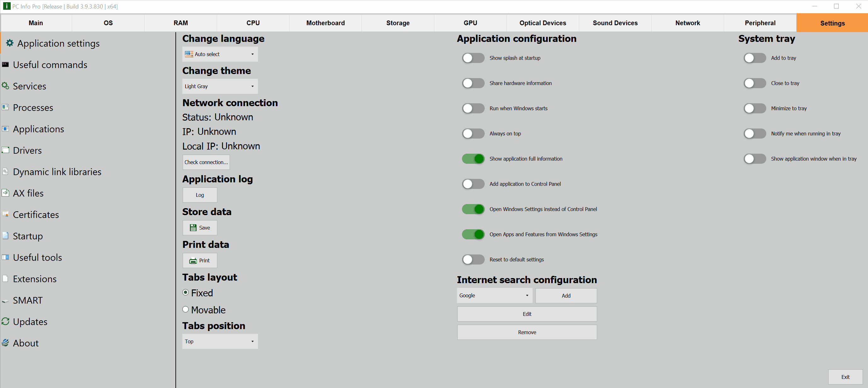Enable Share hardware information
The image size is (868, 388).
pyautogui.click(x=473, y=83)
